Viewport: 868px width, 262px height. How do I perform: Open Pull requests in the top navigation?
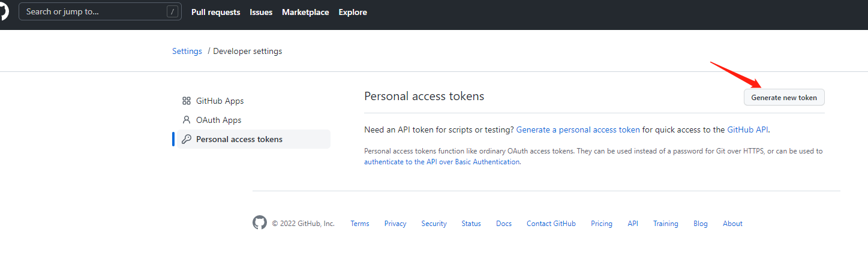pyautogui.click(x=216, y=12)
